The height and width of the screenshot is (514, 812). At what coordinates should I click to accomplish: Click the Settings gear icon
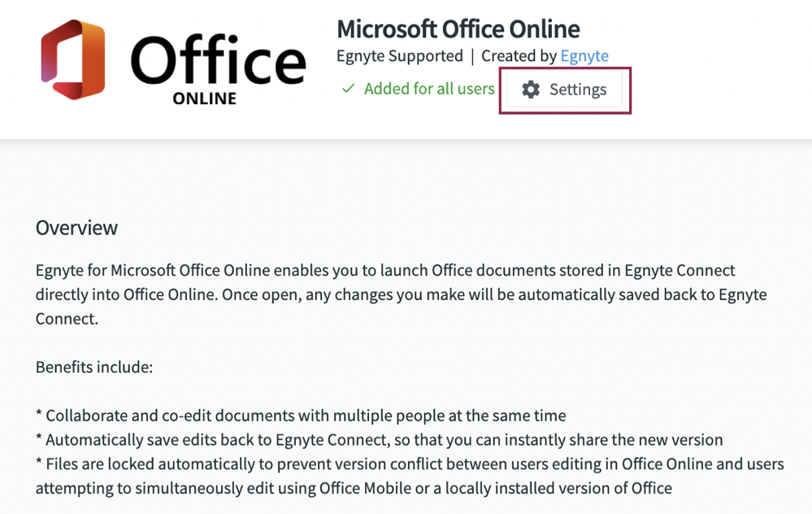530,89
